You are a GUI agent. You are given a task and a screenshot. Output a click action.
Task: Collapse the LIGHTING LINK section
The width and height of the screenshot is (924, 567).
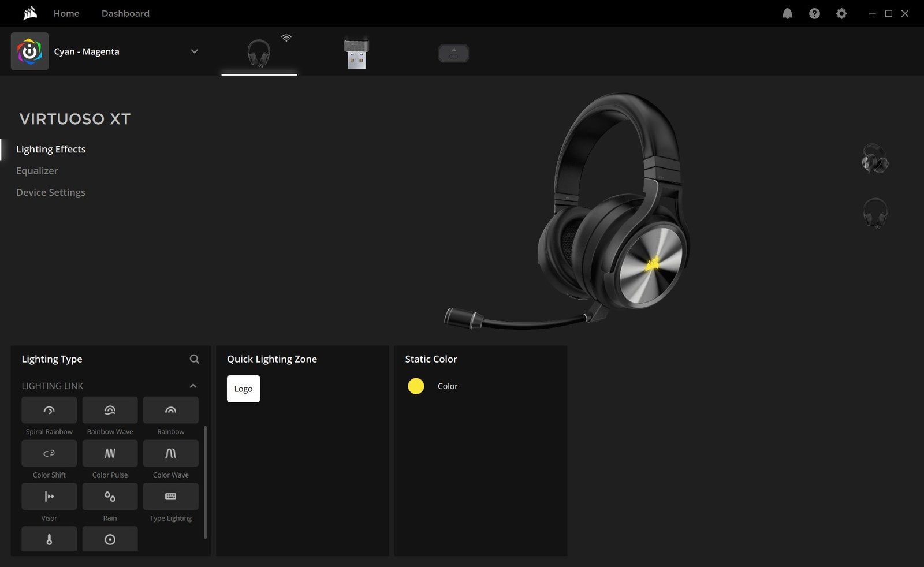click(193, 386)
